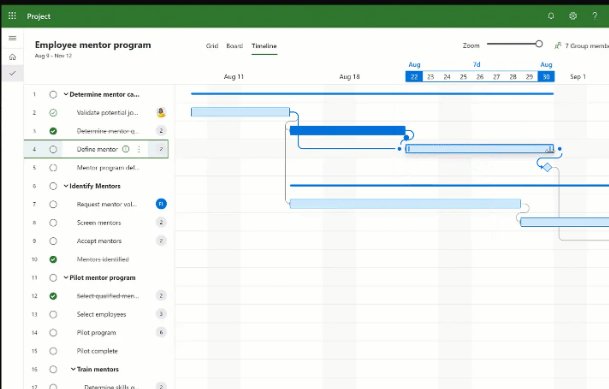Viewport: 609px width, 389px height.
Task: Collapse Pilot mentor program group
Action: (66, 278)
